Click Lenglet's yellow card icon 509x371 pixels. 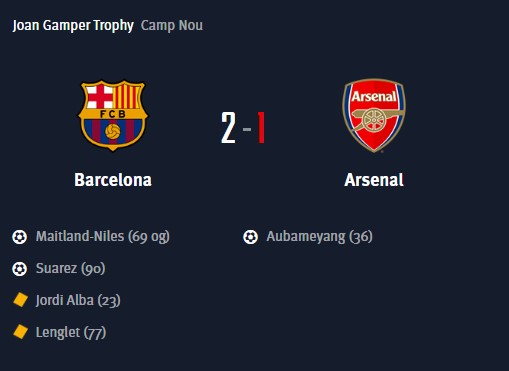(x=20, y=332)
